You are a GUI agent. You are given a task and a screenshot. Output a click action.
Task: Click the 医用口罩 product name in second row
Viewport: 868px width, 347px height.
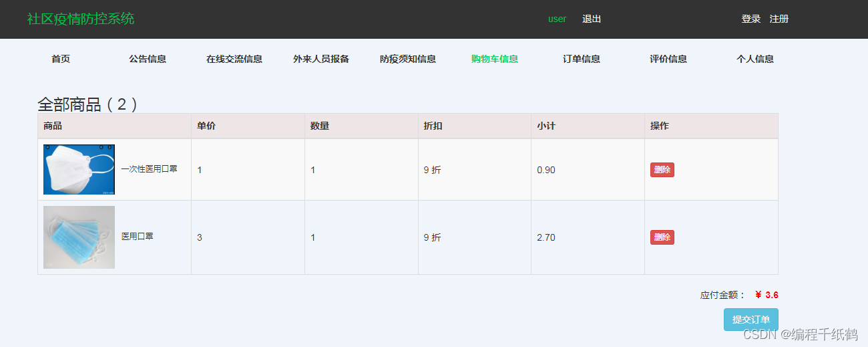(138, 237)
